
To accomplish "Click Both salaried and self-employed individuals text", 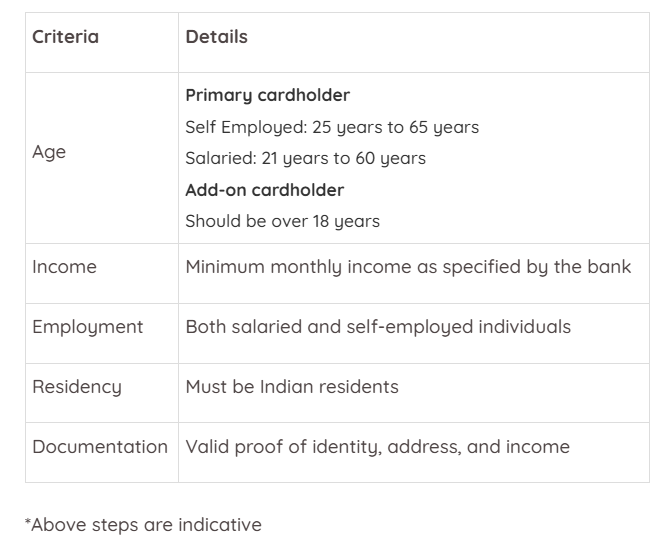I will [x=378, y=327].
